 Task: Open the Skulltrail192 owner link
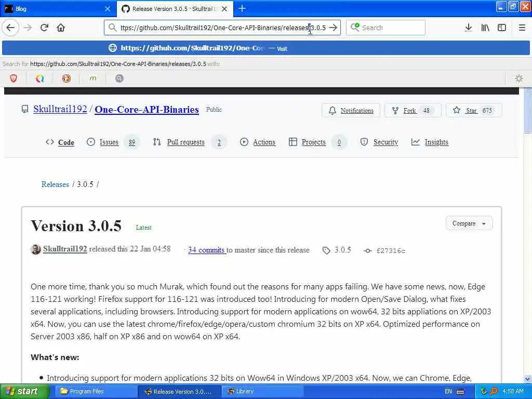60,109
